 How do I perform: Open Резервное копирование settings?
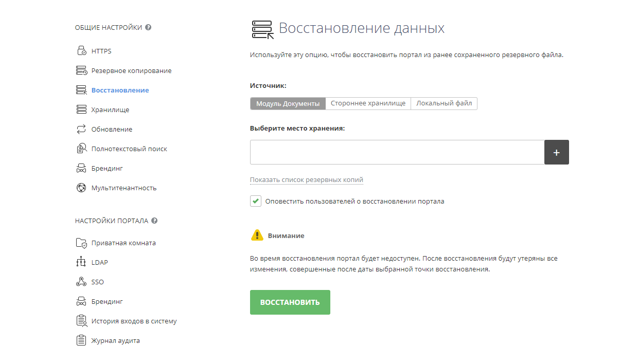(132, 70)
